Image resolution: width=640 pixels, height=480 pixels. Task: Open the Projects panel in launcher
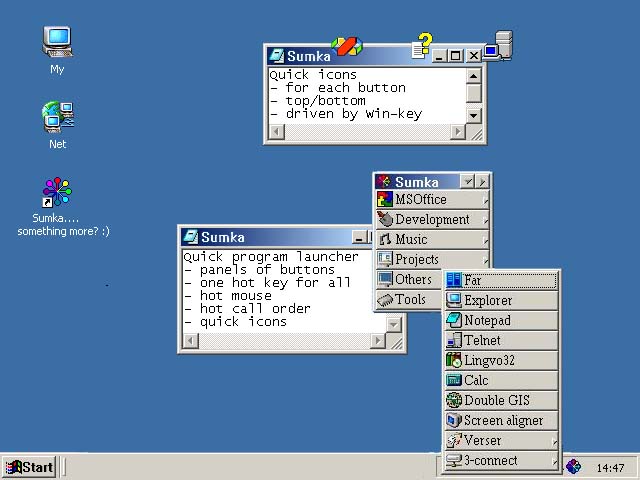tap(432, 260)
